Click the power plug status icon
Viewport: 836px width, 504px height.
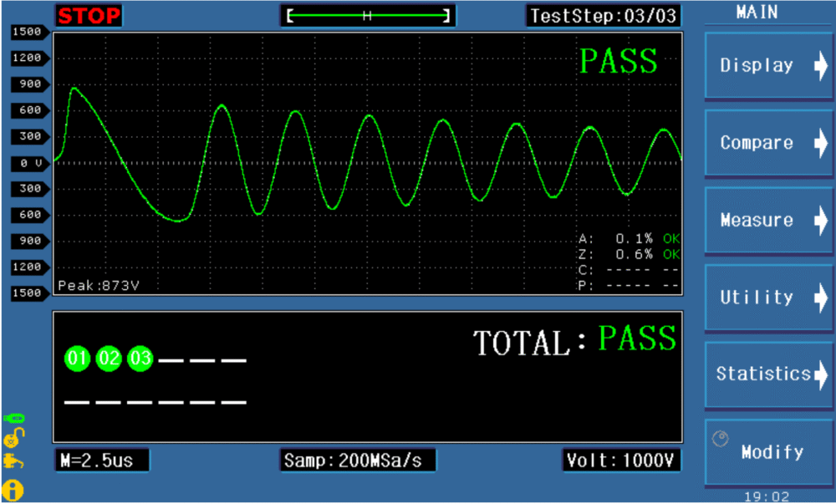[x=13, y=461]
